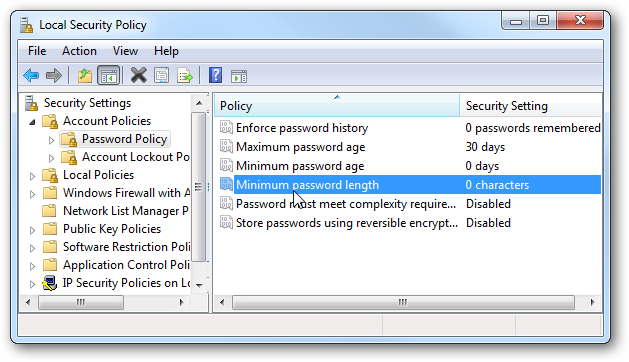Screen dimensions: 629x362
Task: Click the Enforce password history policy icon
Action: (226, 128)
